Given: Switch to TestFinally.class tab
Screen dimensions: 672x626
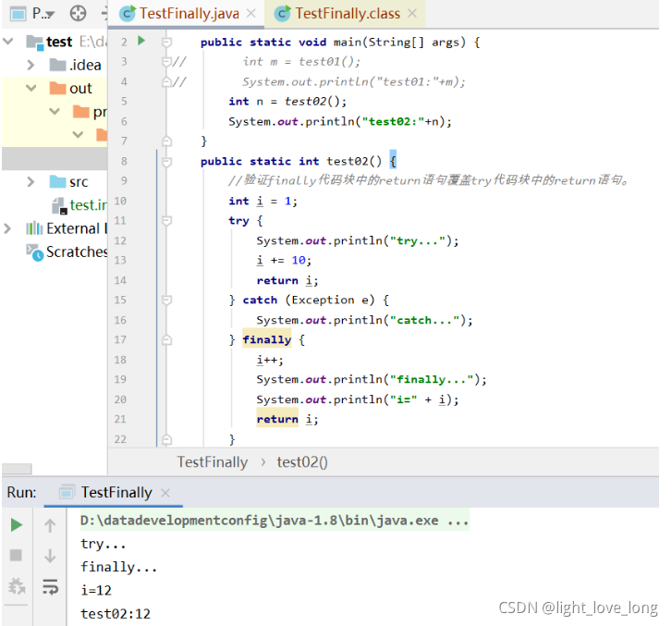Looking at the screenshot, I should (x=348, y=14).
